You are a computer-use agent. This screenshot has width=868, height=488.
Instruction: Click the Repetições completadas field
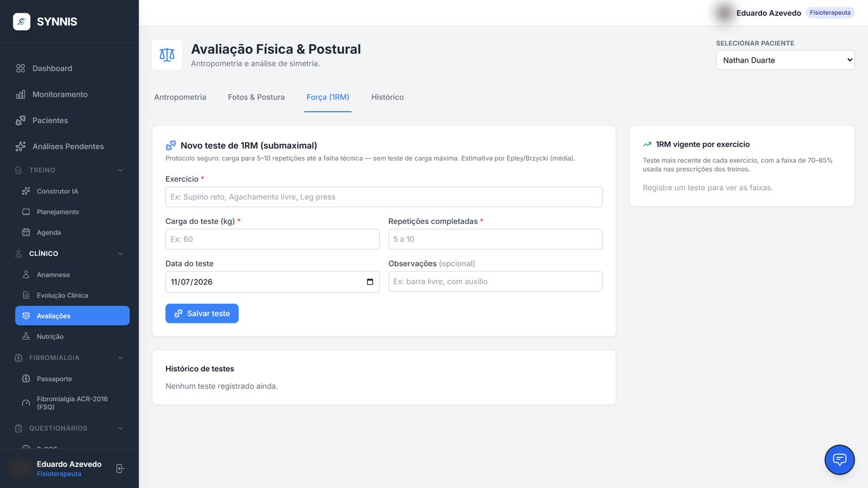click(x=495, y=239)
